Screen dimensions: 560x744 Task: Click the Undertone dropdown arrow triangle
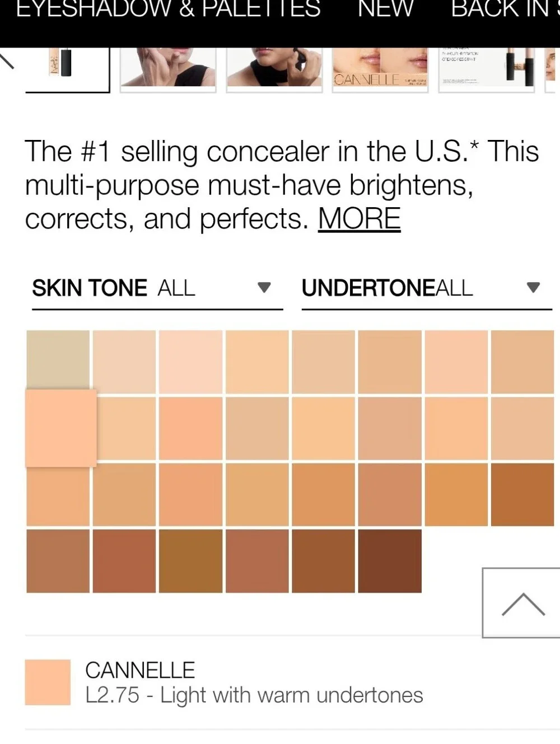[x=533, y=288]
